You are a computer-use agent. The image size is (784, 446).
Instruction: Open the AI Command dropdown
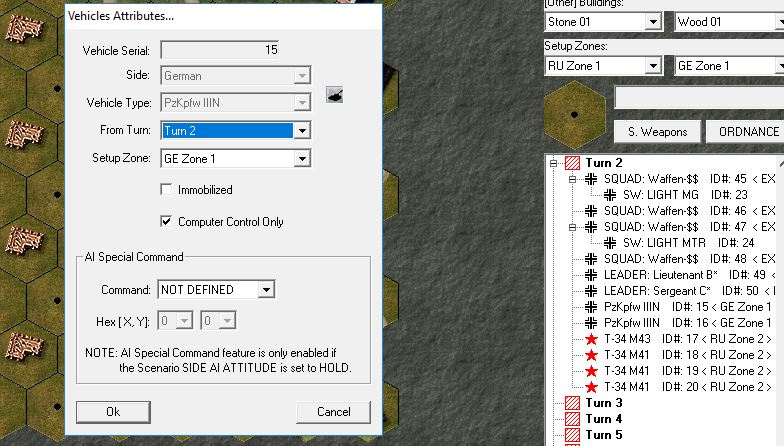coord(266,290)
